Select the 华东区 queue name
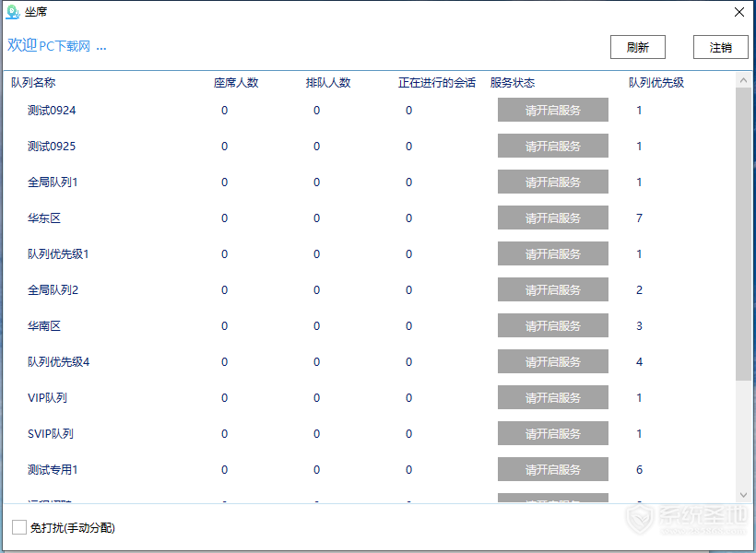The height and width of the screenshot is (553, 756). click(44, 218)
